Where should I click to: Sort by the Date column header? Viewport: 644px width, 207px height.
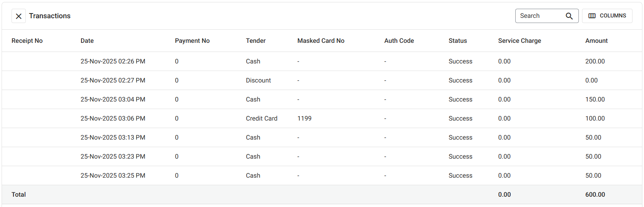point(87,41)
